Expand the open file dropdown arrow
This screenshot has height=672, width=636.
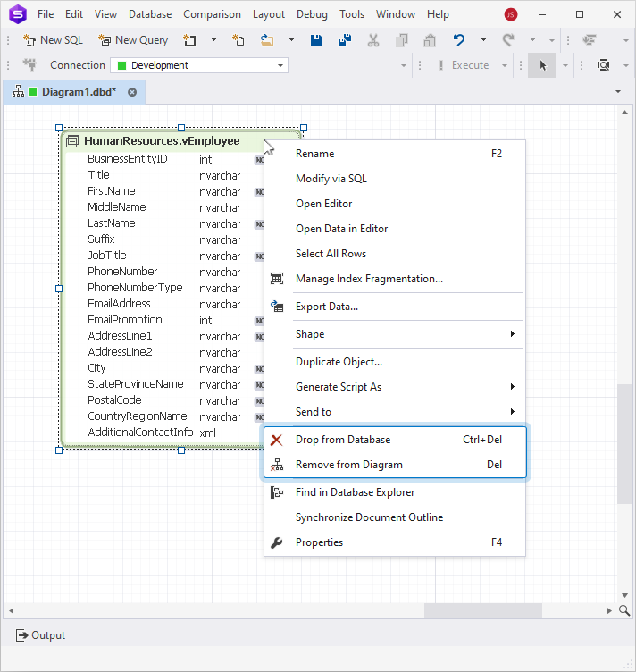pos(291,40)
